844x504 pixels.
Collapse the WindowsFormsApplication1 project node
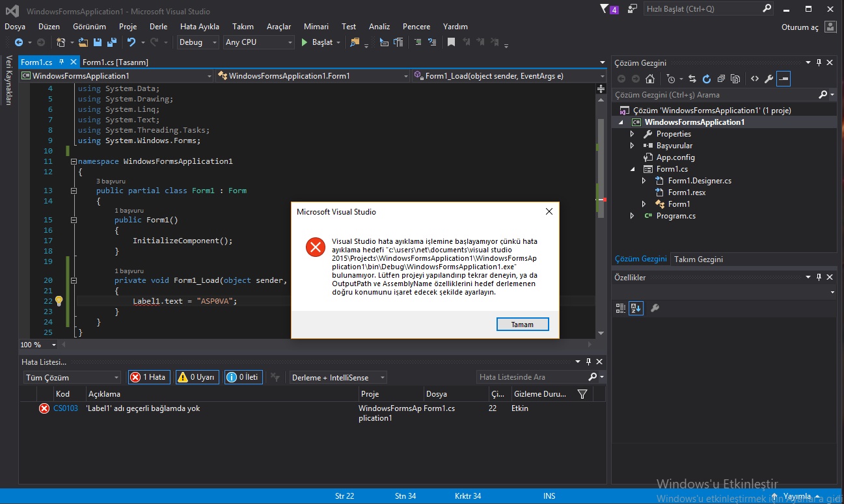(x=620, y=122)
